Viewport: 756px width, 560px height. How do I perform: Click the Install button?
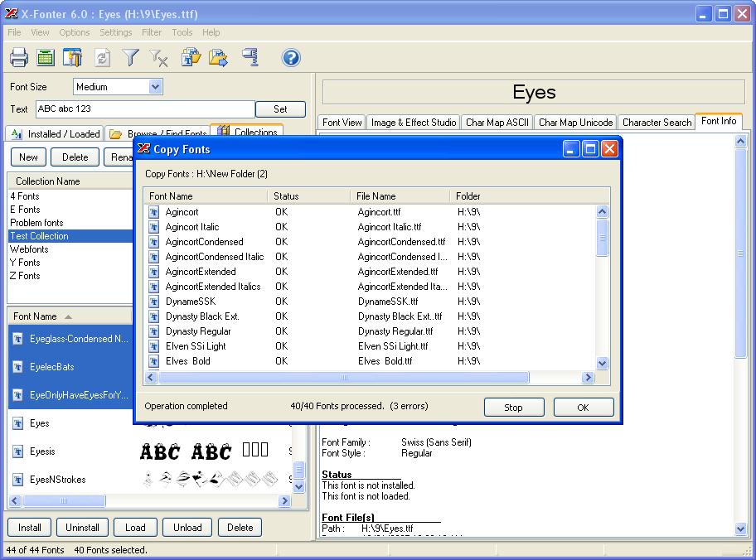[29, 527]
